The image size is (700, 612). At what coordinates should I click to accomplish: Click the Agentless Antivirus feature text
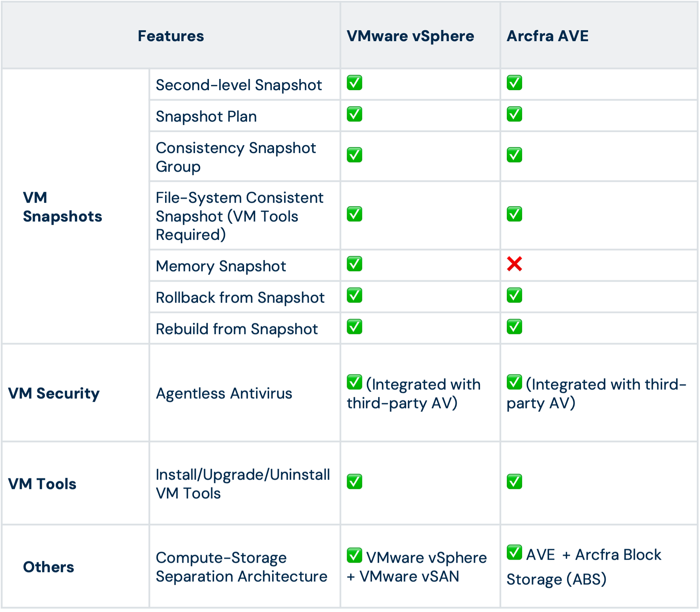coord(224,394)
